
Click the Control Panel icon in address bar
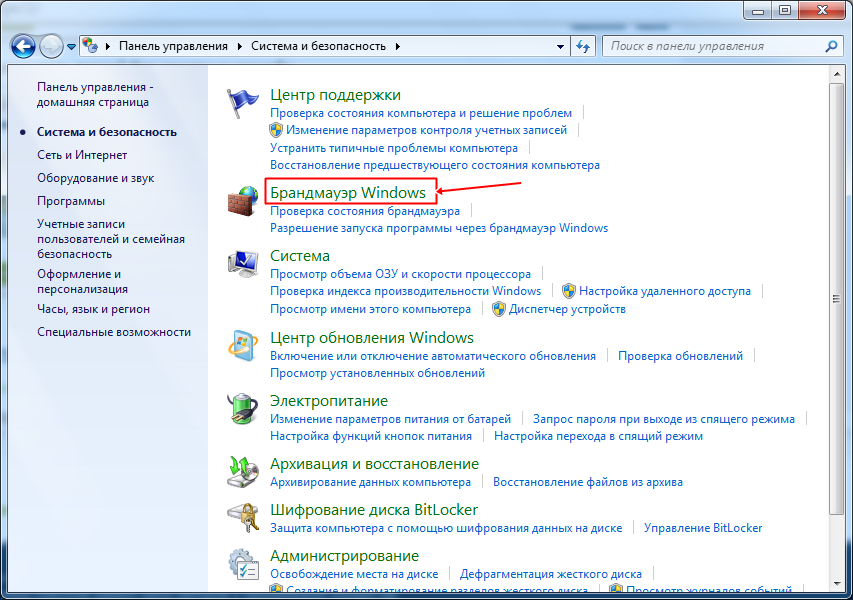click(90, 46)
